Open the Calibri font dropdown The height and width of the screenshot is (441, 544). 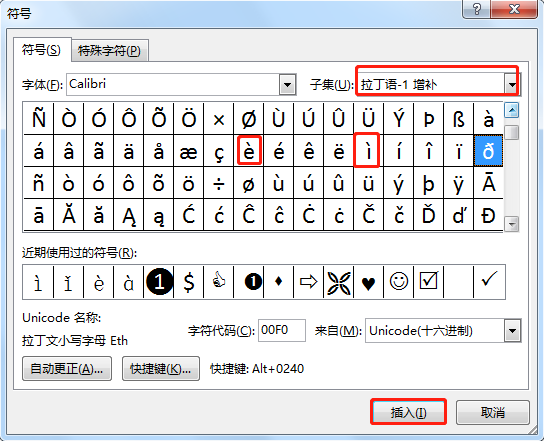click(x=288, y=84)
